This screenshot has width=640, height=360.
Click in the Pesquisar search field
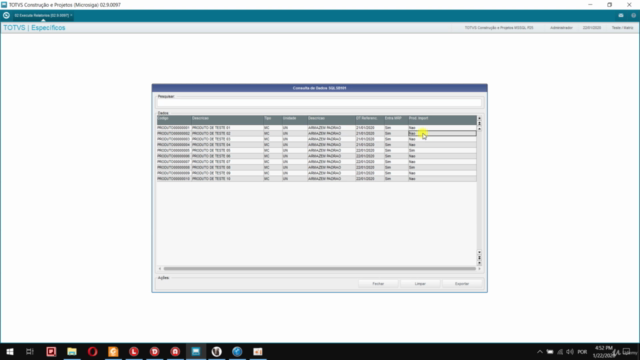319,102
